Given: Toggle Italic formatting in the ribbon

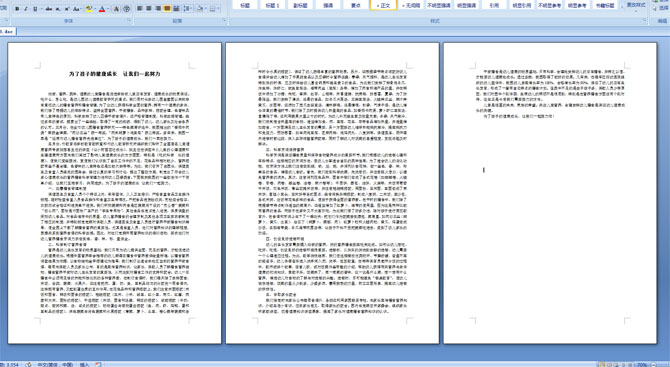Looking at the screenshot, I should pyautogui.click(x=26, y=9).
